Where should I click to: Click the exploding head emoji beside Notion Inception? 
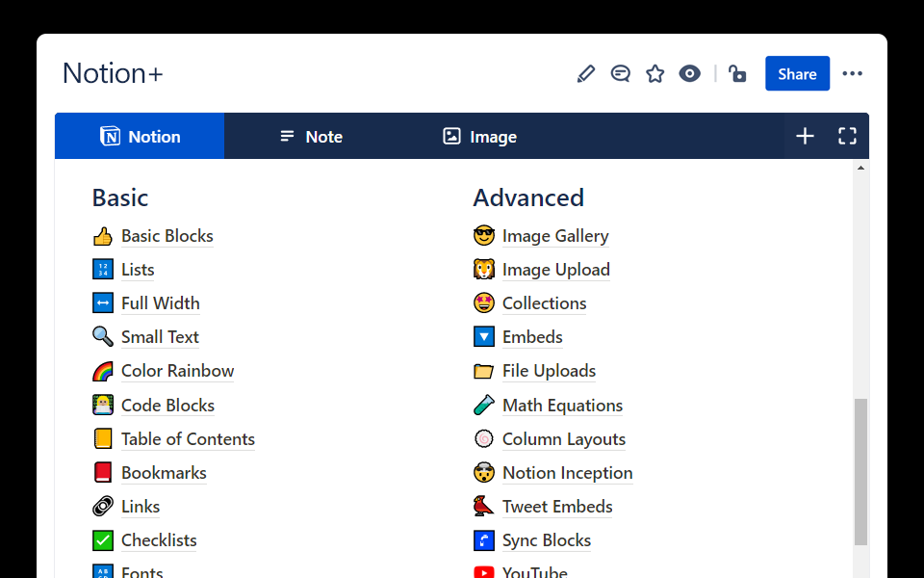tap(484, 472)
